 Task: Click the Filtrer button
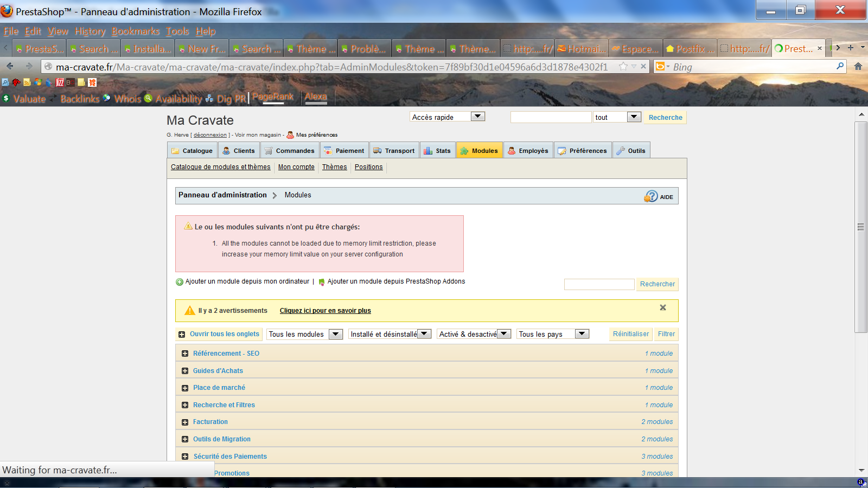click(x=666, y=334)
